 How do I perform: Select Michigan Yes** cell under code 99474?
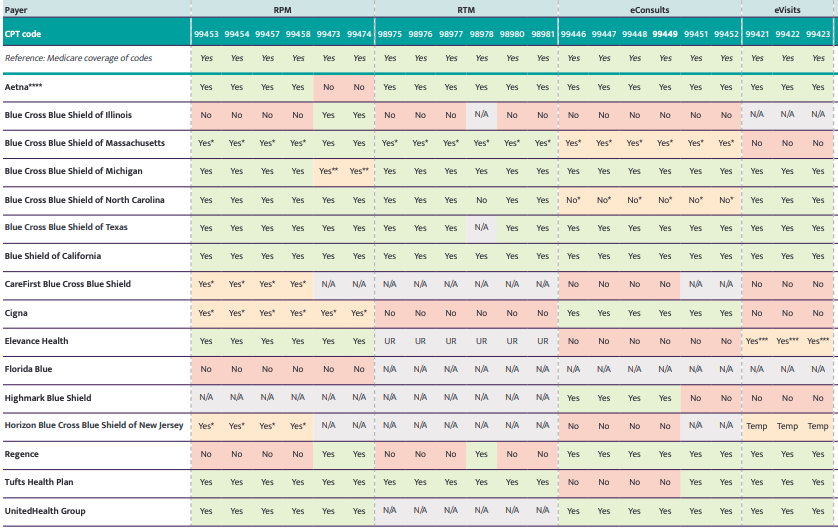click(x=359, y=171)
